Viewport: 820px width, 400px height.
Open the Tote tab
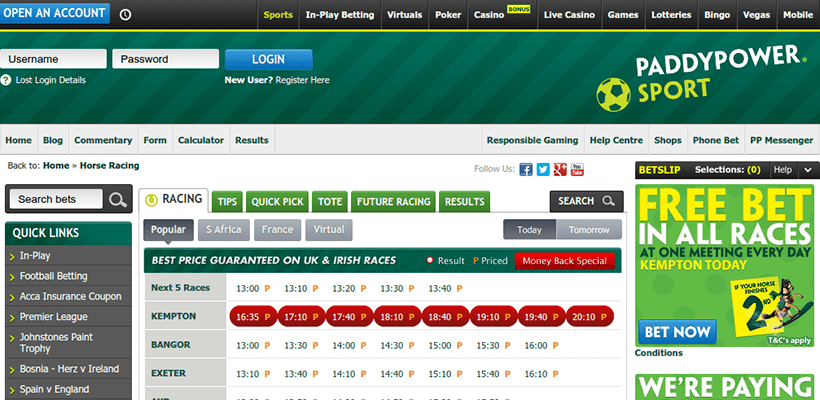coord(330,202)
